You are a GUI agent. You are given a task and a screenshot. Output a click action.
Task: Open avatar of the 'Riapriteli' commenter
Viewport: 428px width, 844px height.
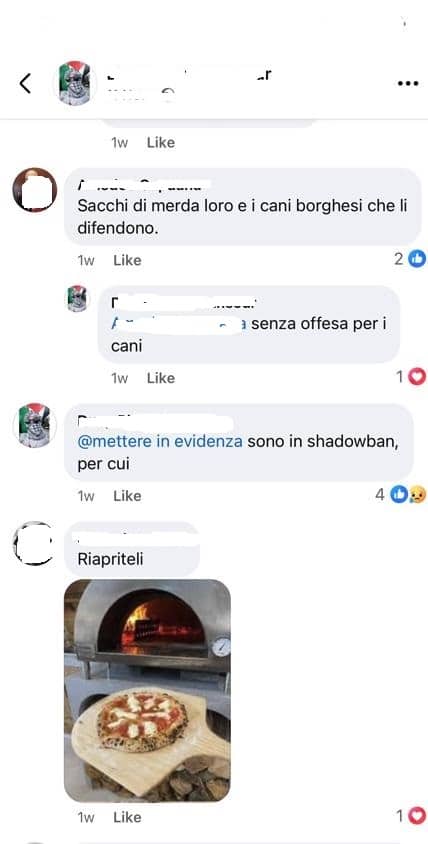click(x=34, y=543)
